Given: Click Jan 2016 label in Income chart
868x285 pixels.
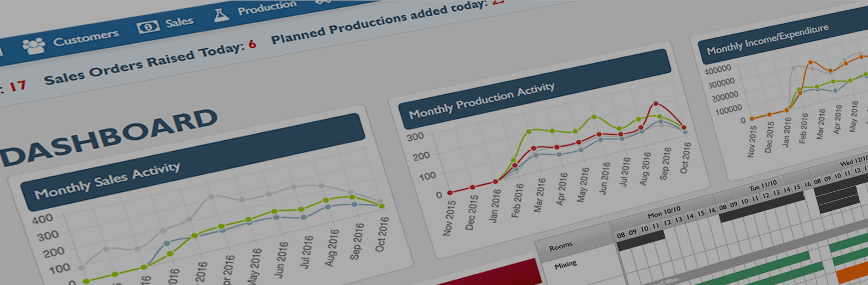Looking at the screenshot, I should pyautogui.click(x=786, y=132).
